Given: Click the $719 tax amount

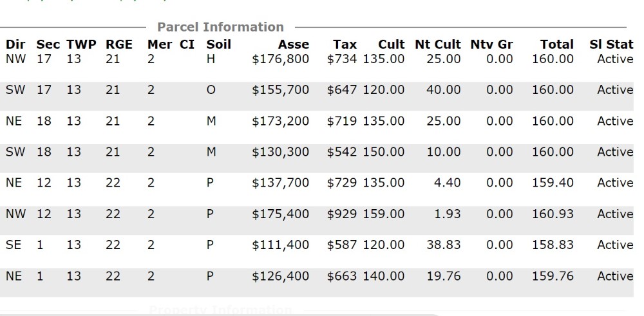Looking at the screenshot, I should point(342,121).
